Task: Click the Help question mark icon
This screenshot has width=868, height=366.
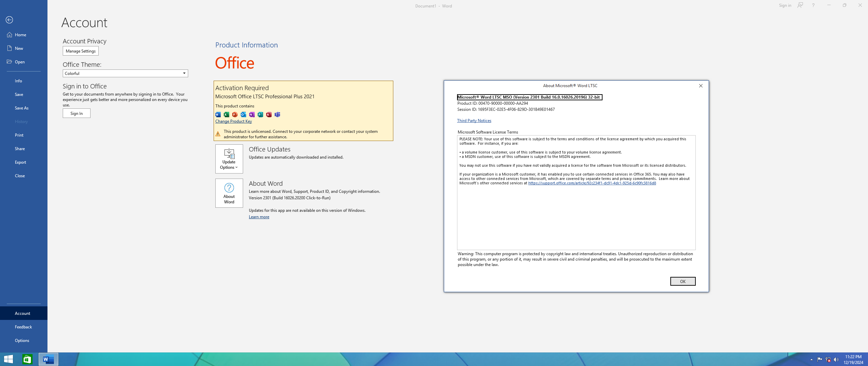Action: pyautogui.click(x=813, y=5)
